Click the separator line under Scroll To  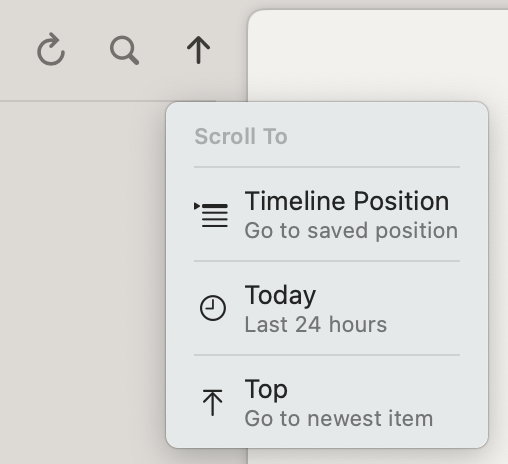pyautogui.click(x=327, y=167)
